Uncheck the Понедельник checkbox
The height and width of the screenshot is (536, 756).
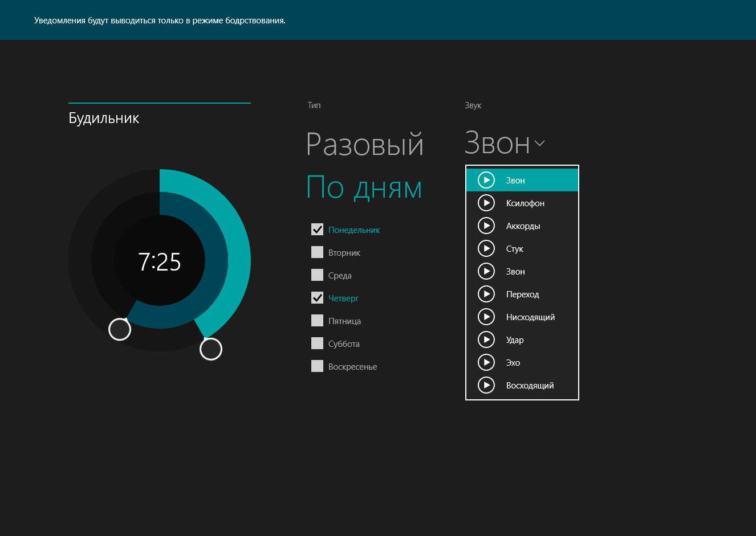[x=318, y=230]
